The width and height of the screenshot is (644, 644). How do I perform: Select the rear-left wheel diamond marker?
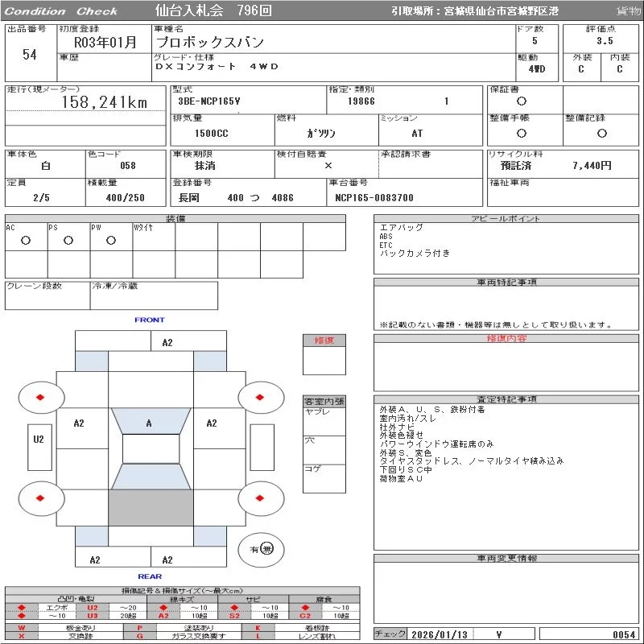tap(41, 498)
